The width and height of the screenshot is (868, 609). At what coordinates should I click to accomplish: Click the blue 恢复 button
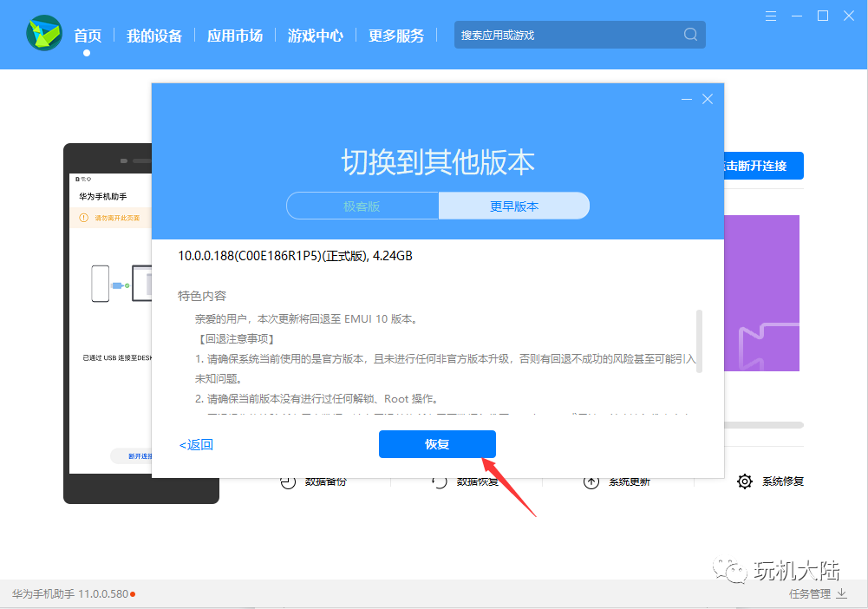click(x=437, y=444)
